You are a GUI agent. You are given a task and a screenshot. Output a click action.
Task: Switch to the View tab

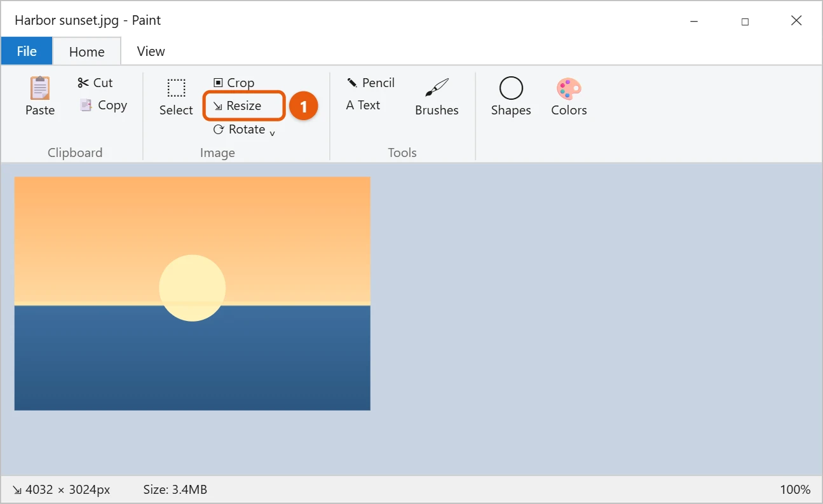(151, 51)
